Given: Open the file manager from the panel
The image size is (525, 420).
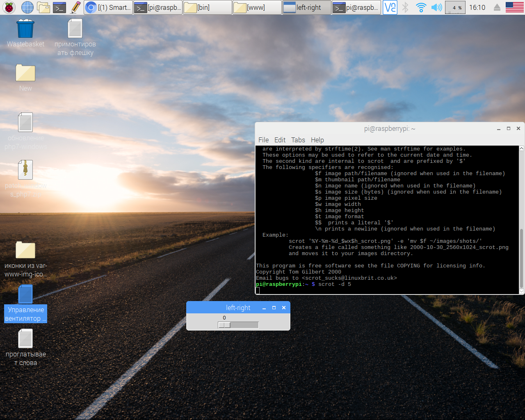Looking at the screenshot, I should tap(43, 7).
